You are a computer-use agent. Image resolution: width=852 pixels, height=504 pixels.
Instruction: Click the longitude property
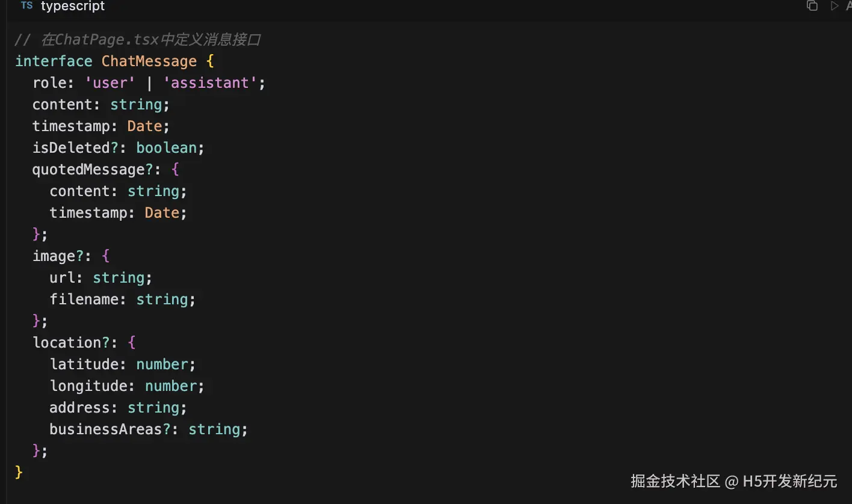[x=88, y=386]
